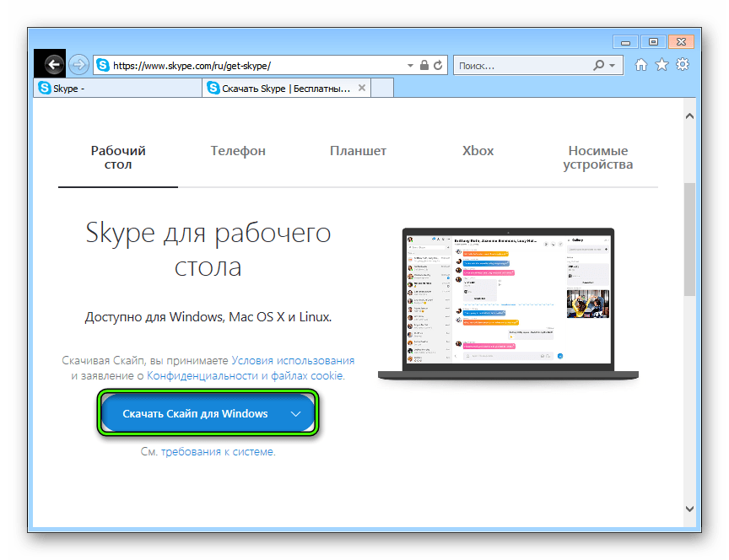This screenshot has height=560, width=729.
Task: Click the Skype favicon on first tab
Action: click(x=45, y=88)
